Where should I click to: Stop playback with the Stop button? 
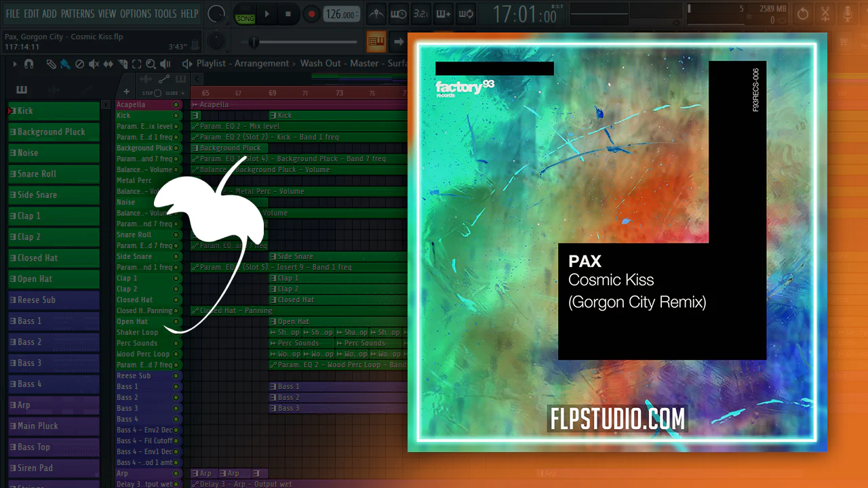[x=288, y=14]
